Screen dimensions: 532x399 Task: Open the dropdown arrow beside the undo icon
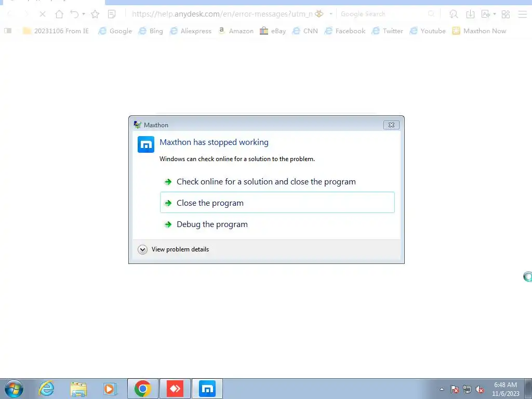[84, 14]
